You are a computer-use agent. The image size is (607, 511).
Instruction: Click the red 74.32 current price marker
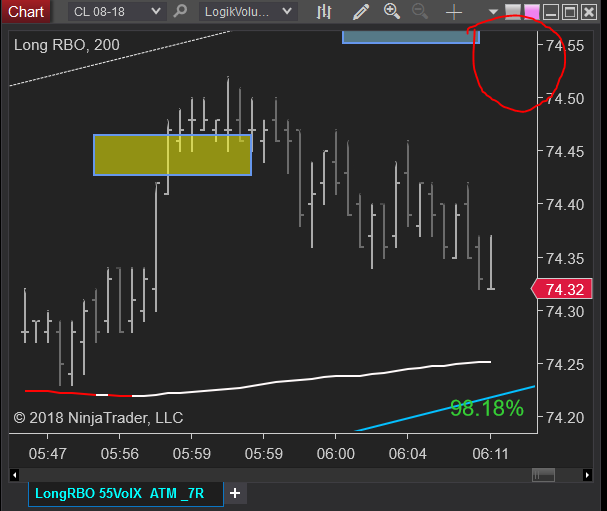562,289
